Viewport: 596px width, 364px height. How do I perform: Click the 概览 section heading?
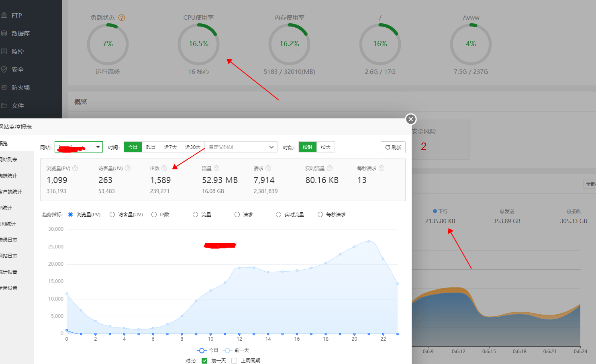81,102
